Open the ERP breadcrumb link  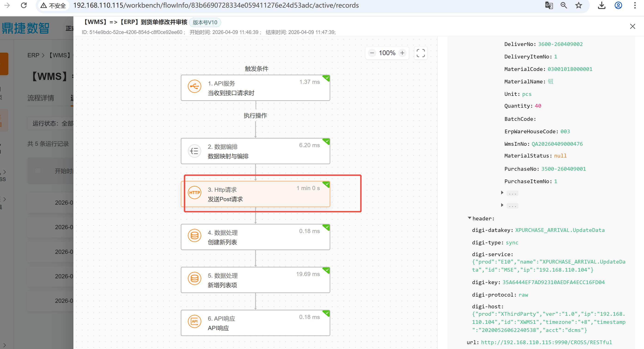[x=33, y=55]
